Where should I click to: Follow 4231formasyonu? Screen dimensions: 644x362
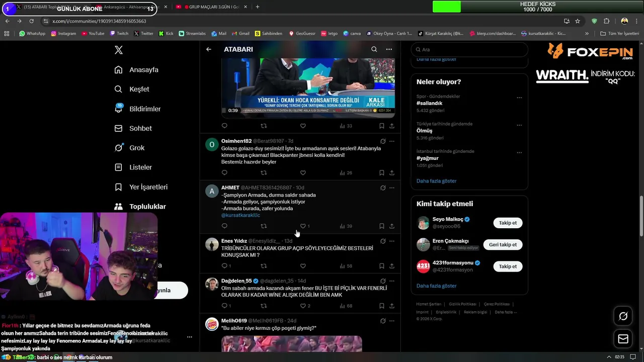point(508,266)
